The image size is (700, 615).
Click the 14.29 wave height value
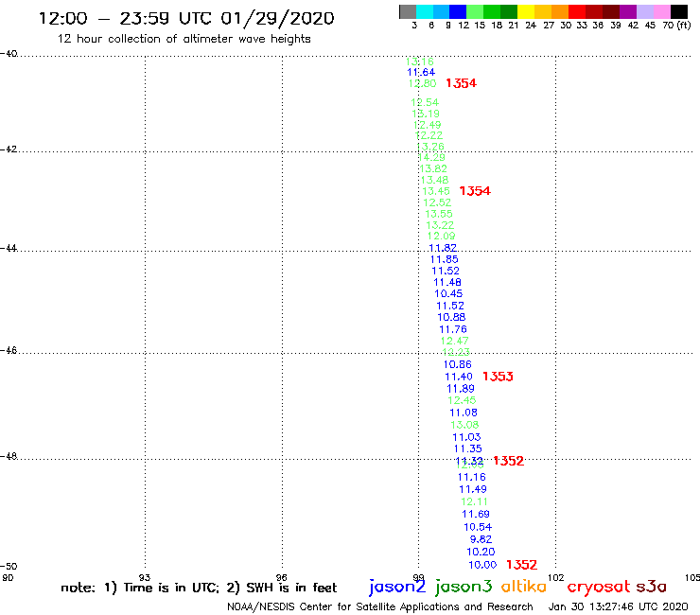point(431,158)
